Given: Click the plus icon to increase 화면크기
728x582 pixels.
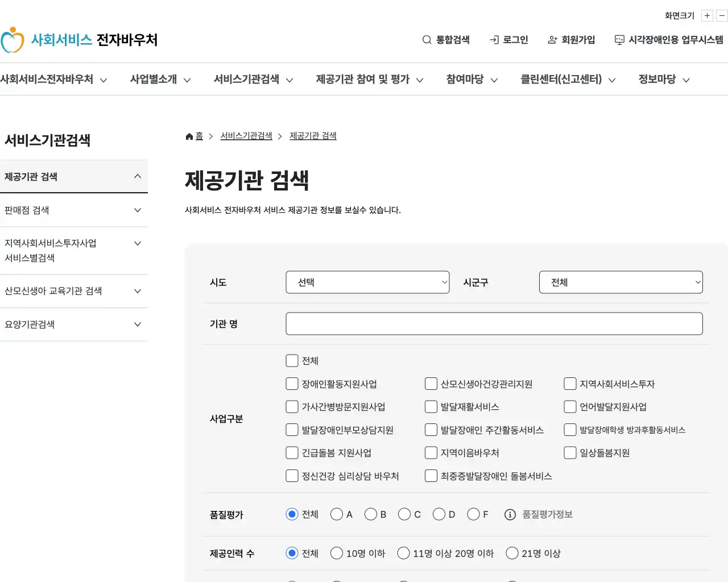Looking at the screenshot, I should [x=707, y=15].
